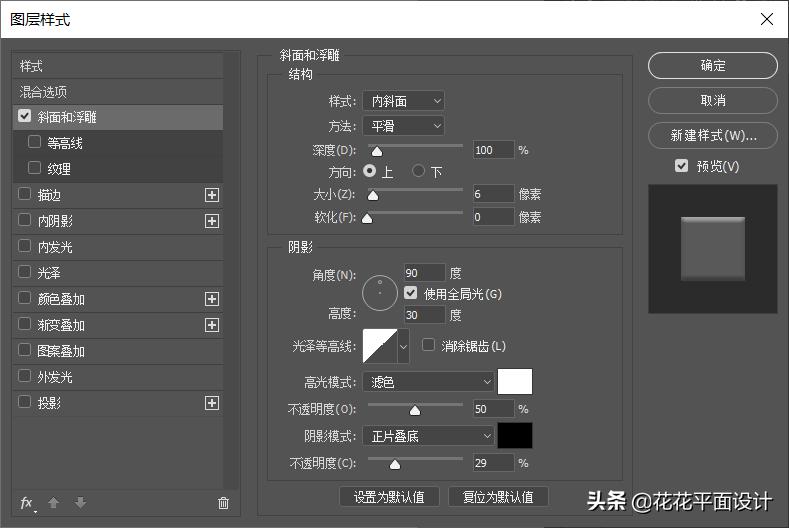Add another 描边 effect via plus icon
Viewport: 789px width, 528px height.
[212, 195]
